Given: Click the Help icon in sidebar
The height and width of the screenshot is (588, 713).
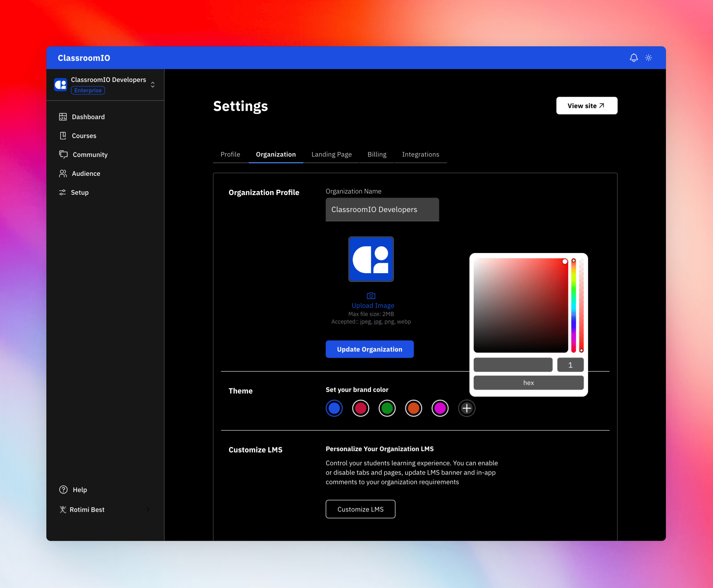Looking at the screenshot, I should pos(64,489).
